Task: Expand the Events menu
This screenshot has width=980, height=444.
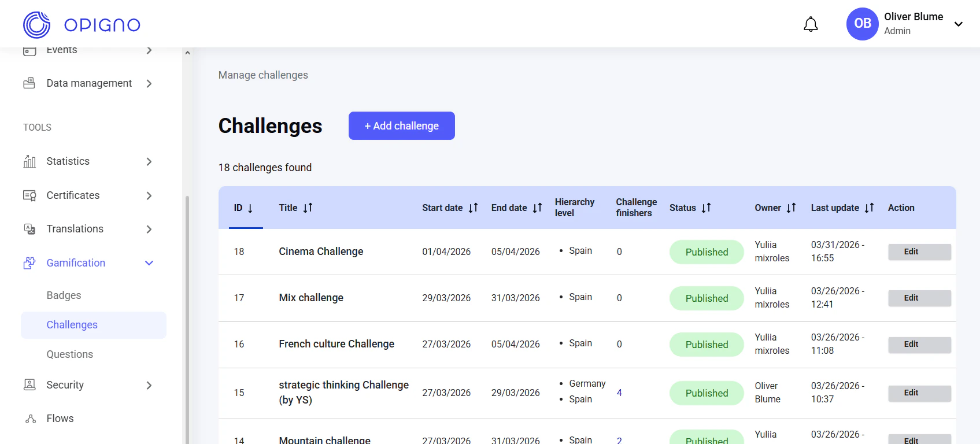Action: pyautogui.click(x=149, y=50)
